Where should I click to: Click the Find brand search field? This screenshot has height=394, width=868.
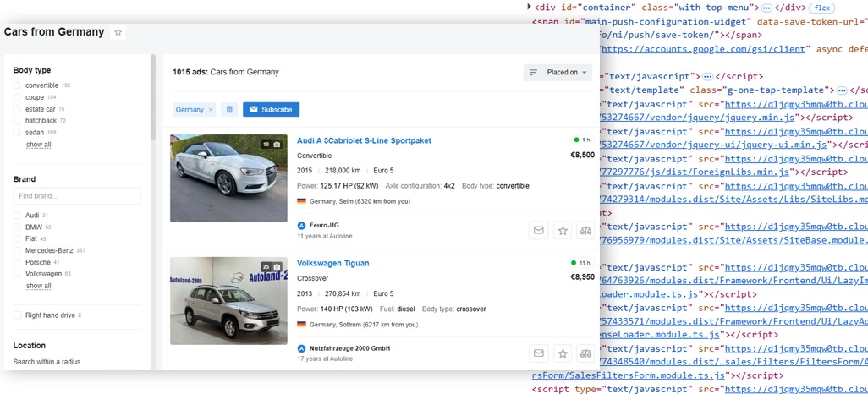coord(77,196)
